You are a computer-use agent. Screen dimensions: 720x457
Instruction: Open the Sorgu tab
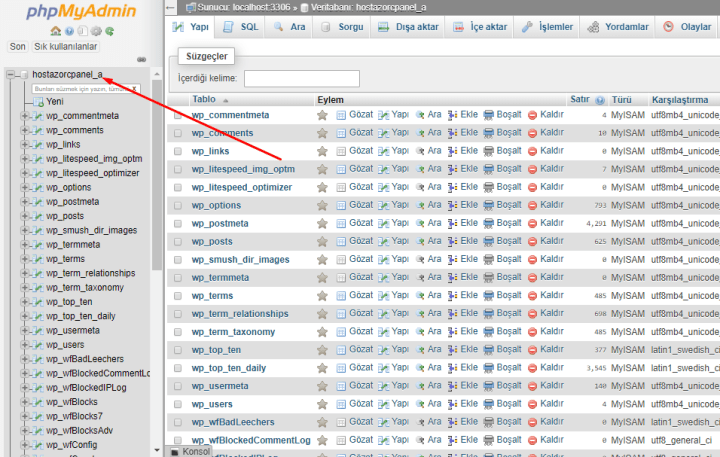342,27
